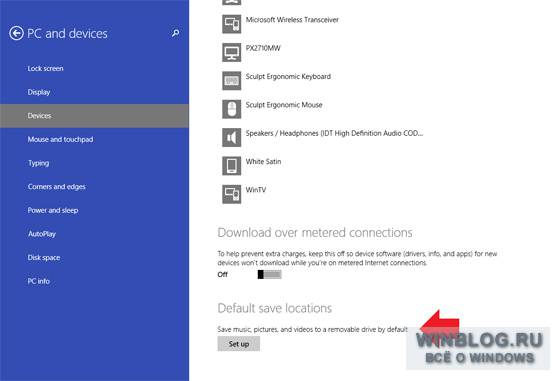Select the Sculpt Ergonomic Keyboard icon
This screenshot has height=381, width=560.
tap(231, 80)
